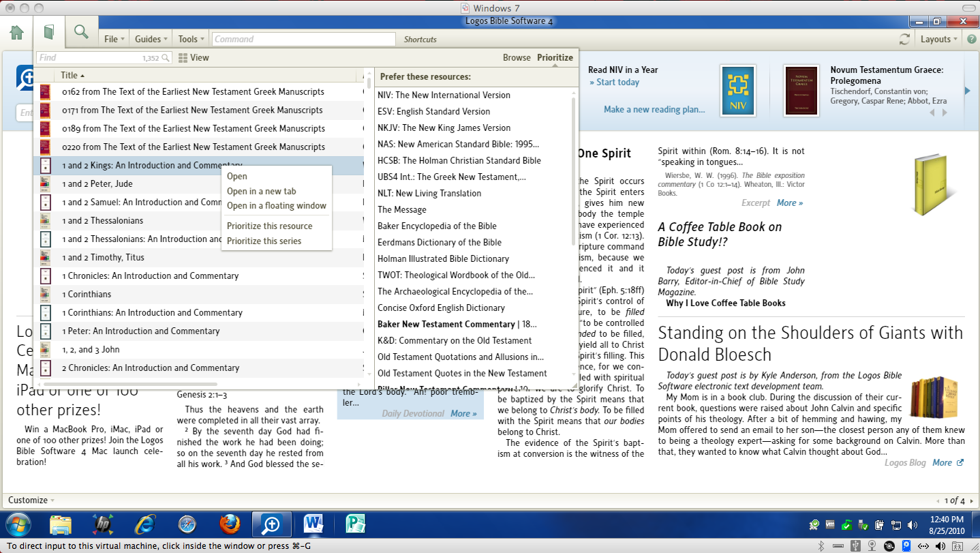Open HP icon on taskbar
This screenshot has height=553, width=980.
tap(103, 524)
